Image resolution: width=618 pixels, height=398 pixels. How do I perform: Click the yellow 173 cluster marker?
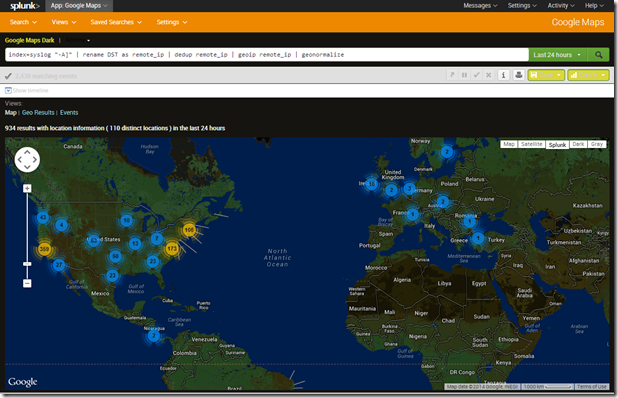[x=172, y=249]
